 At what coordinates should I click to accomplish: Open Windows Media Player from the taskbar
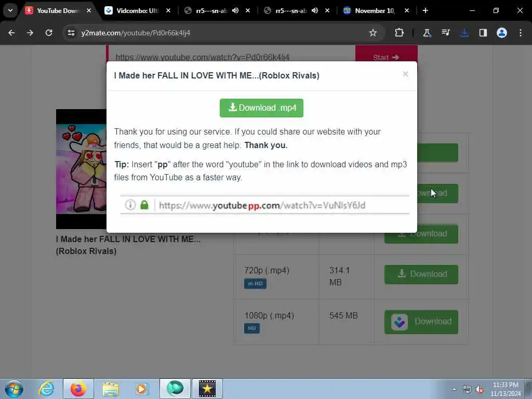point(142,389)
